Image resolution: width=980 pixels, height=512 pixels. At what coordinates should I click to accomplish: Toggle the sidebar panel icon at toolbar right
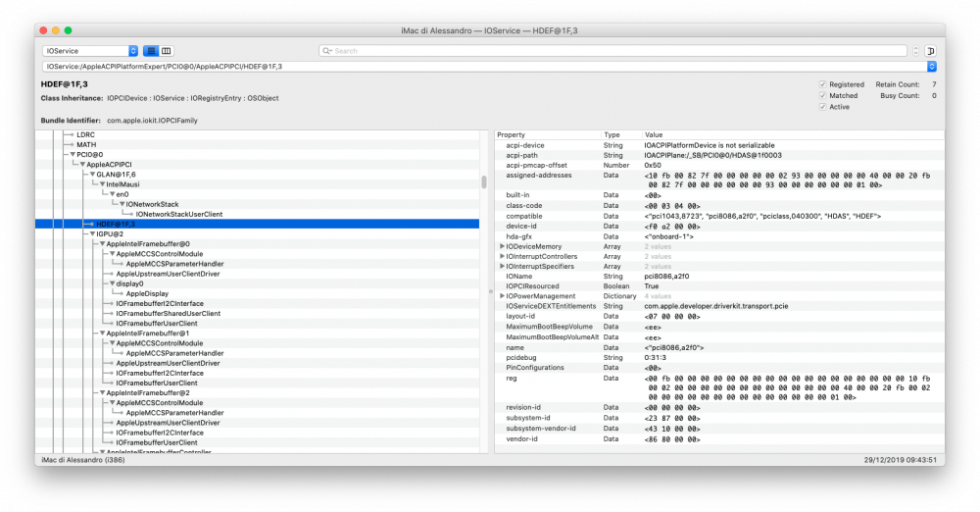[931, 51]
